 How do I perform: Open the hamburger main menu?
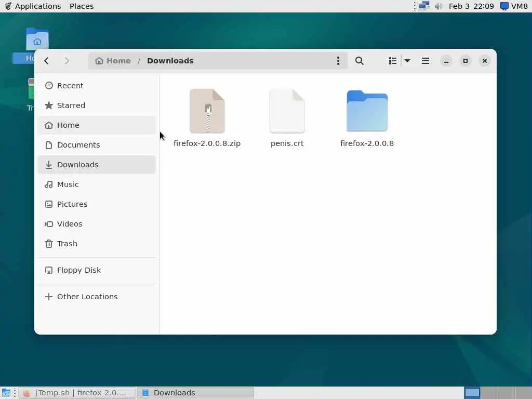click(425, 61)
